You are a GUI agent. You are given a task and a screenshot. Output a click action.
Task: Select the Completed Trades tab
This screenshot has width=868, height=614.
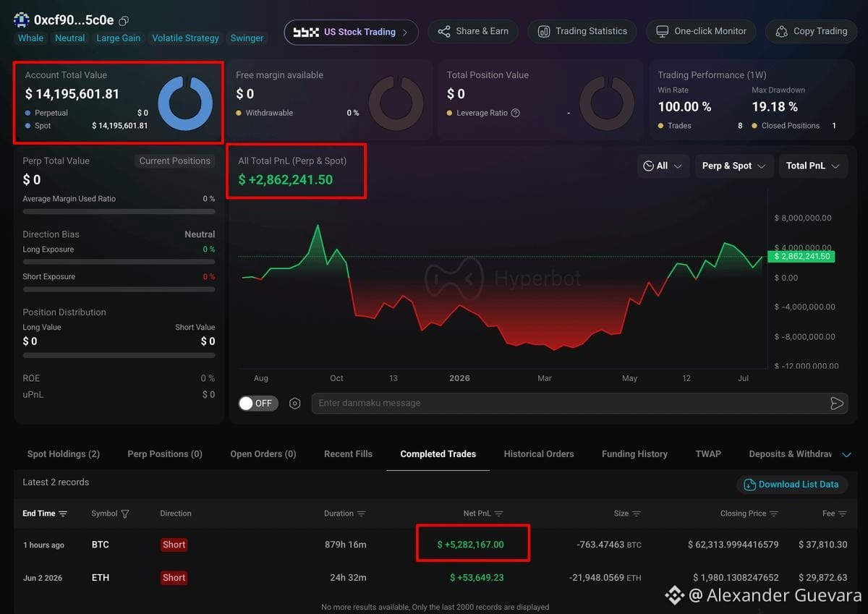pyautogui.click(x=438, y=454)
